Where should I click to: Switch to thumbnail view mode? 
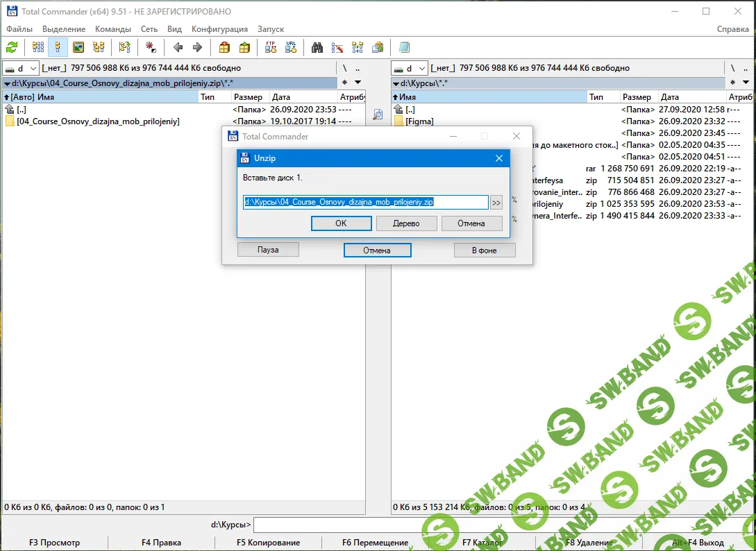pyautogui.click(x=78, y=47)
